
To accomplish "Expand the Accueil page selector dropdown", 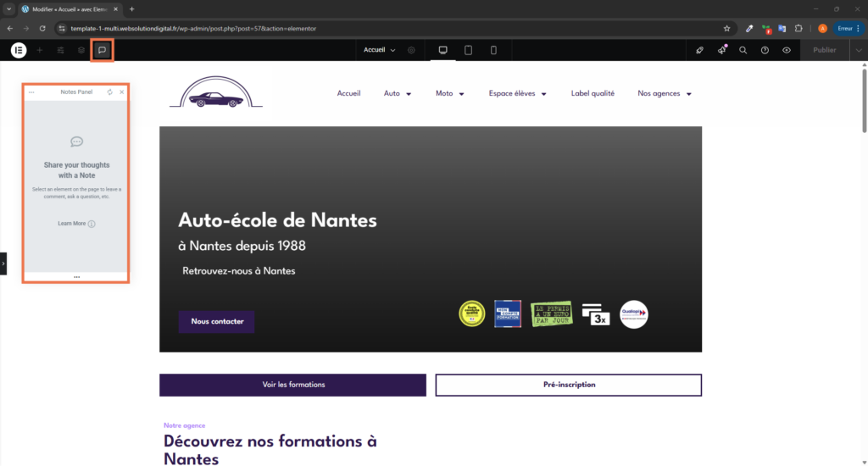I will click(379, 50).
